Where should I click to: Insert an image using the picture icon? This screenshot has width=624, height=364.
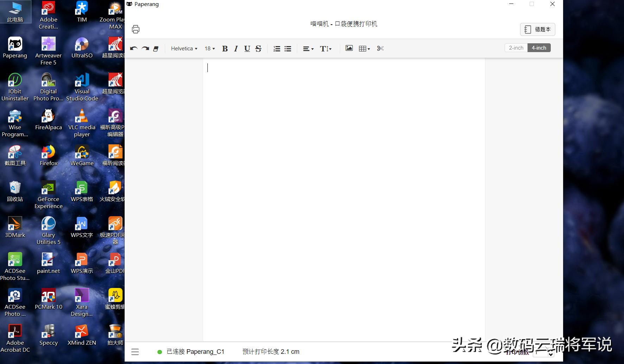point(349,48)
